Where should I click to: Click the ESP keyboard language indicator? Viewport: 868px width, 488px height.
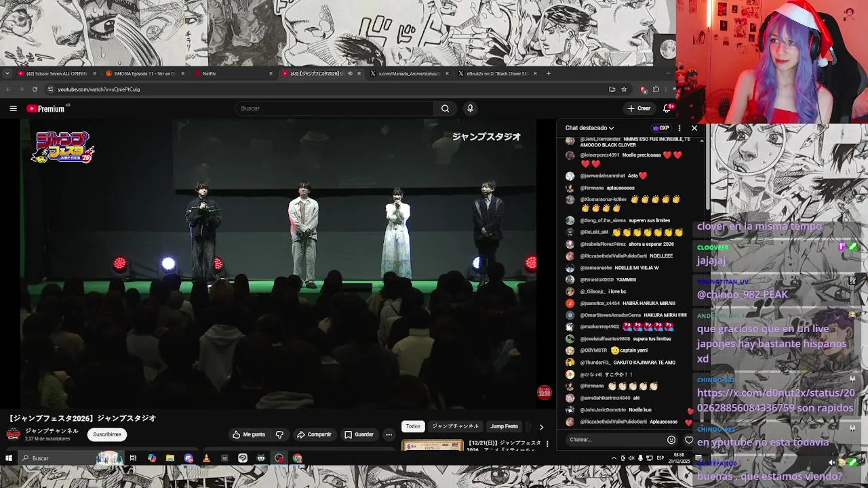660,458
